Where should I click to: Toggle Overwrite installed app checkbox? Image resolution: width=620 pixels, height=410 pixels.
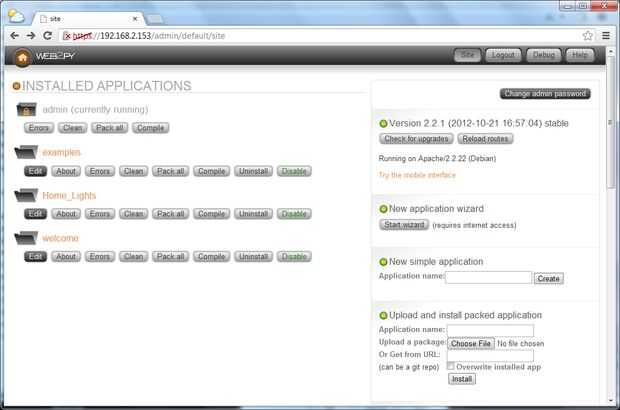pyautogui.click(x=450, y=366)
